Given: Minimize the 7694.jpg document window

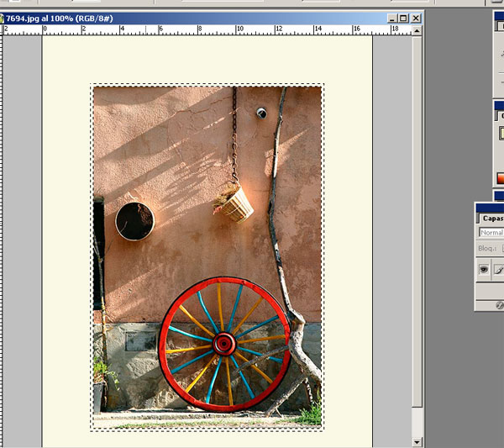Looking at the screenshot, I should pos(391,18).
